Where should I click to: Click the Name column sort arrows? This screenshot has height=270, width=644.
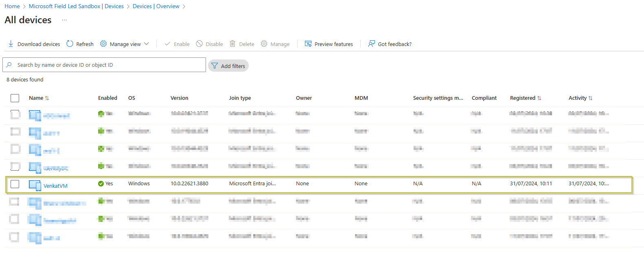coord(47,98)
